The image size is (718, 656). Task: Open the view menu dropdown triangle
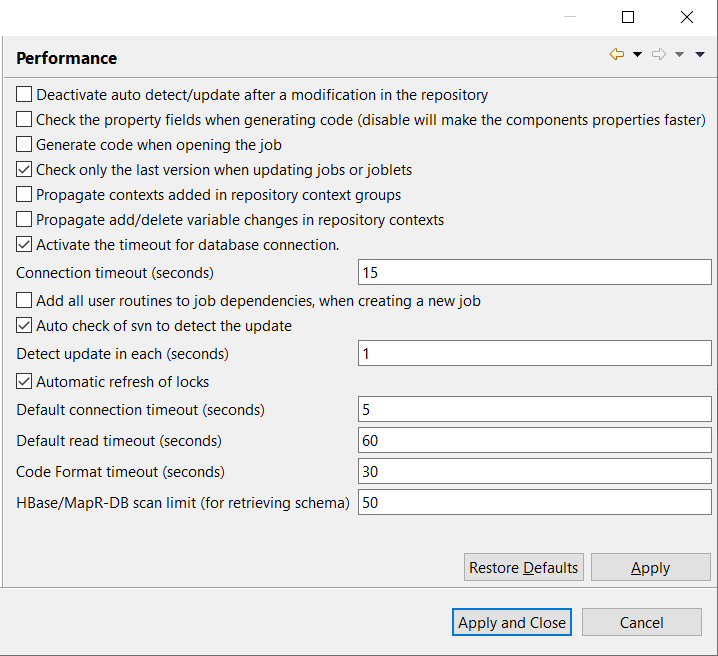[x=700, y=55]
